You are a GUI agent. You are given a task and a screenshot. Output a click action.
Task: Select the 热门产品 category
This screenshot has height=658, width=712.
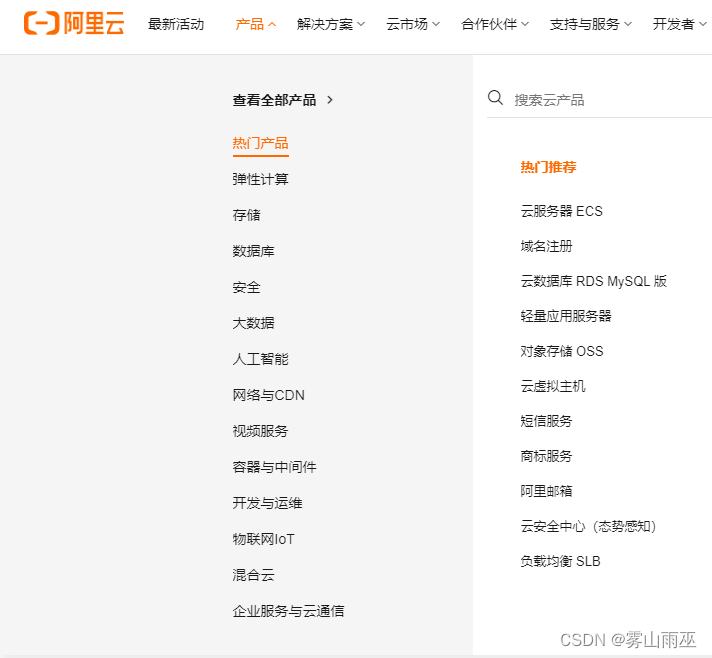tap(261, 143)
